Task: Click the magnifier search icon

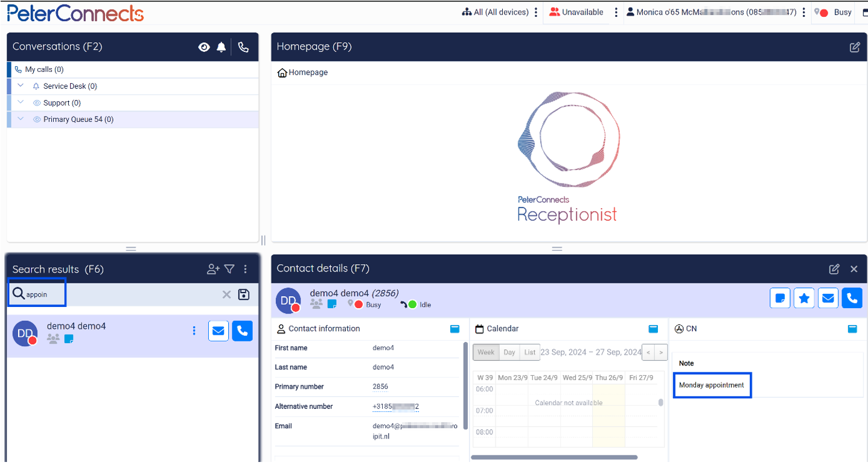Action: tap(18, 294)
